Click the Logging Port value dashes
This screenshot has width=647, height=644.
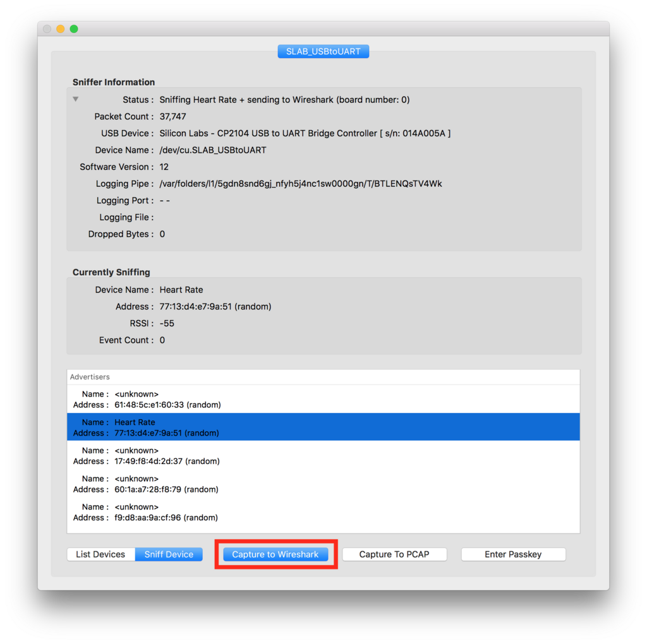(x=165, y=201)
